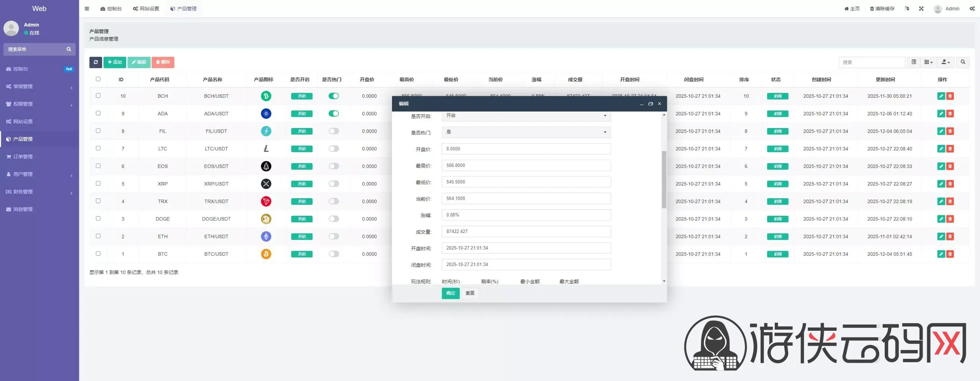
Task: Toggle the hot switch for FIL row
Action: [x=333, y=131]
